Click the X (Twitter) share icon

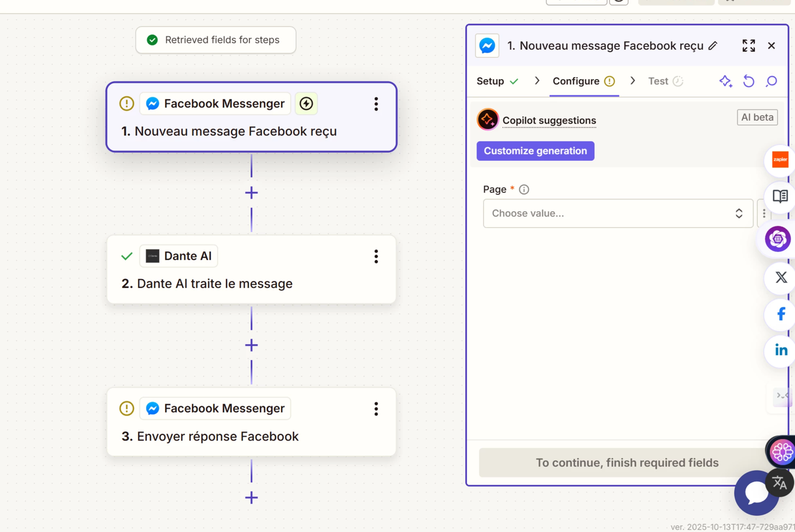pos(780,277)
